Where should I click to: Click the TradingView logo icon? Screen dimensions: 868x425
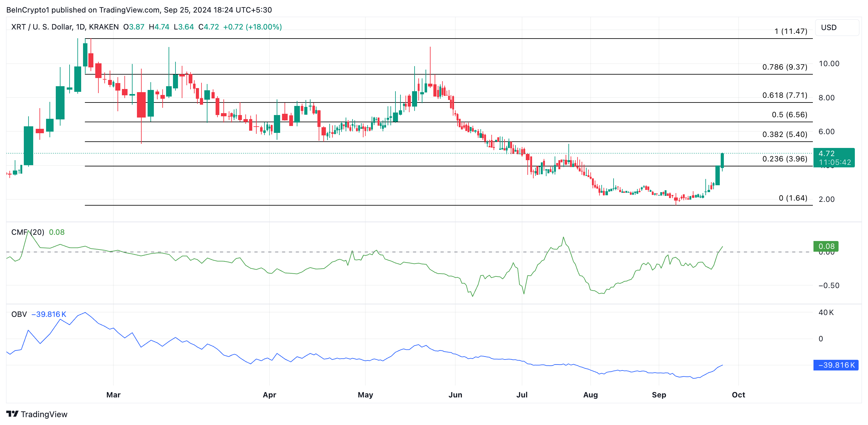(13, 414)
